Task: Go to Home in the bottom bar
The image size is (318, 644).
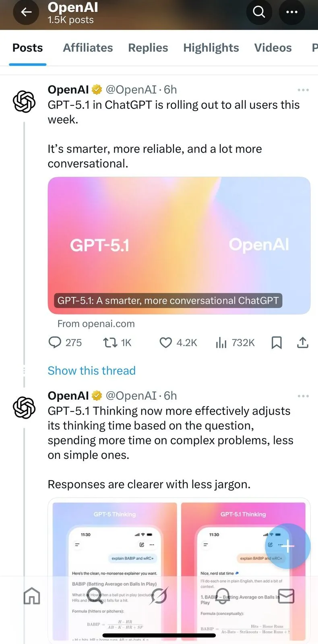Action: pos(32,596)
